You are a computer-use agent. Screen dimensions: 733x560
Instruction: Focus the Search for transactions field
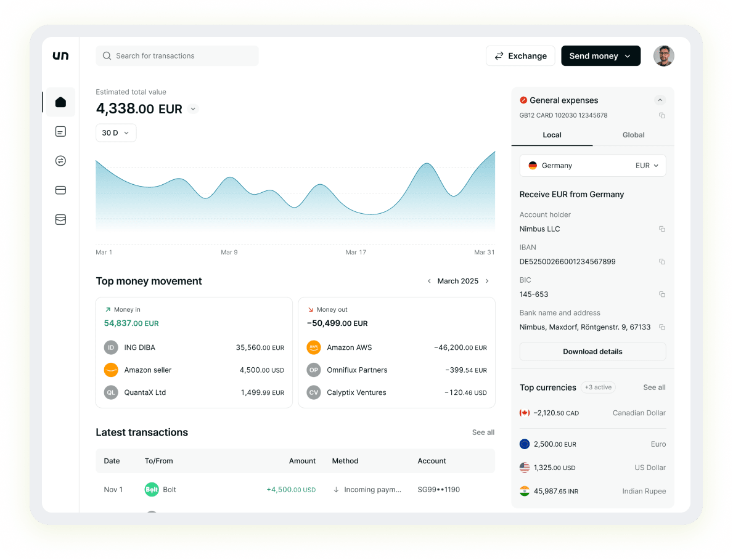(x=177, y=55)
